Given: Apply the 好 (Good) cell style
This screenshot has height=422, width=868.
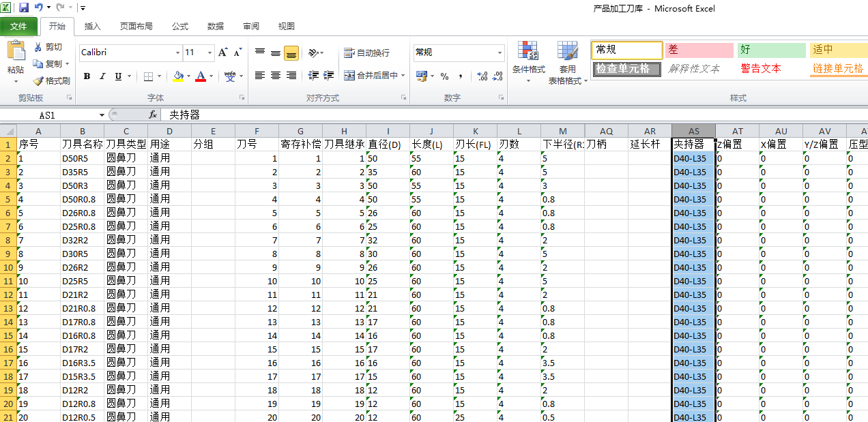Looking at the screenshot, I should (772, 50).
